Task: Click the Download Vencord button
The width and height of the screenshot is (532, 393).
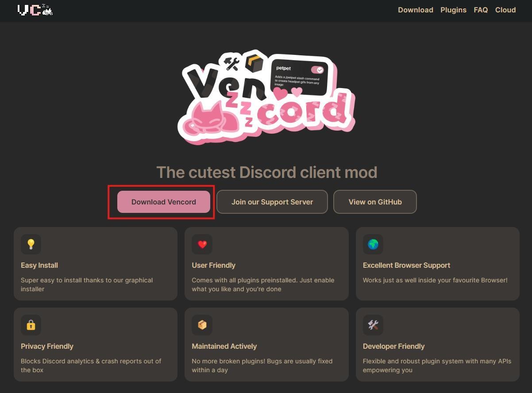Action: pos(164,202)
